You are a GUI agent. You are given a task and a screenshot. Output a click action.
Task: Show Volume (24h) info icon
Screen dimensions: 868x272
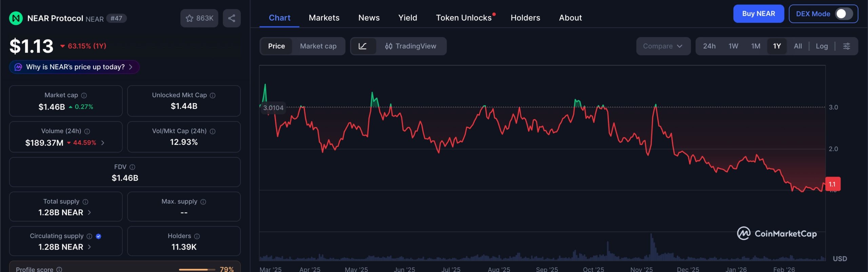point(87,131)
